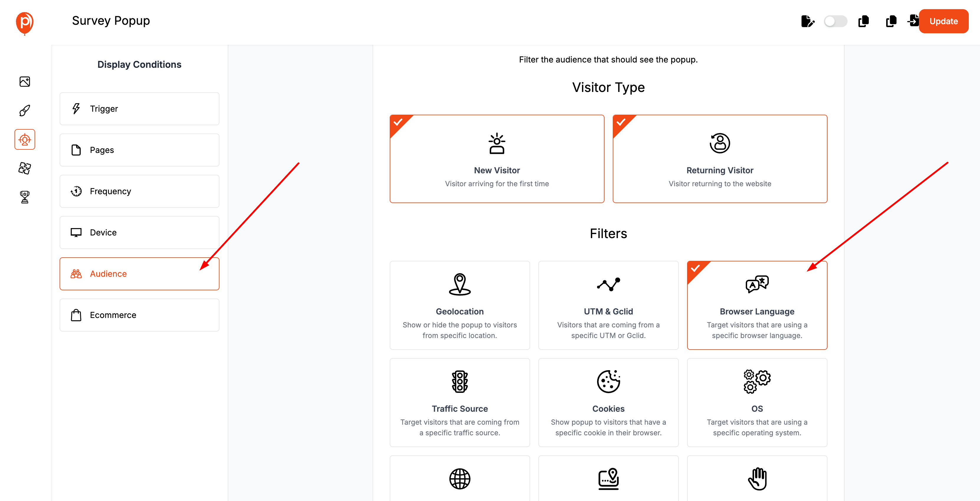Deselect the Returning Visitor card
Screen dimensions: 980x501
point(720,159)
